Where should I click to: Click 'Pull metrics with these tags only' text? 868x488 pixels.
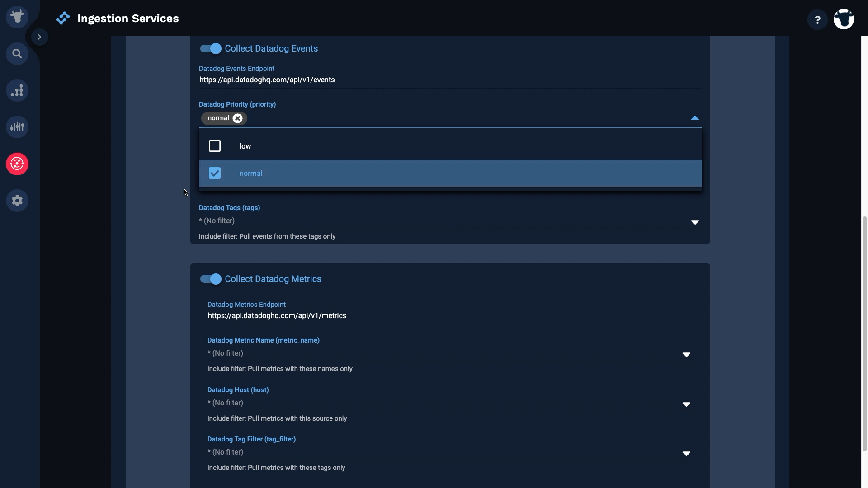click(x=297, y=468)
